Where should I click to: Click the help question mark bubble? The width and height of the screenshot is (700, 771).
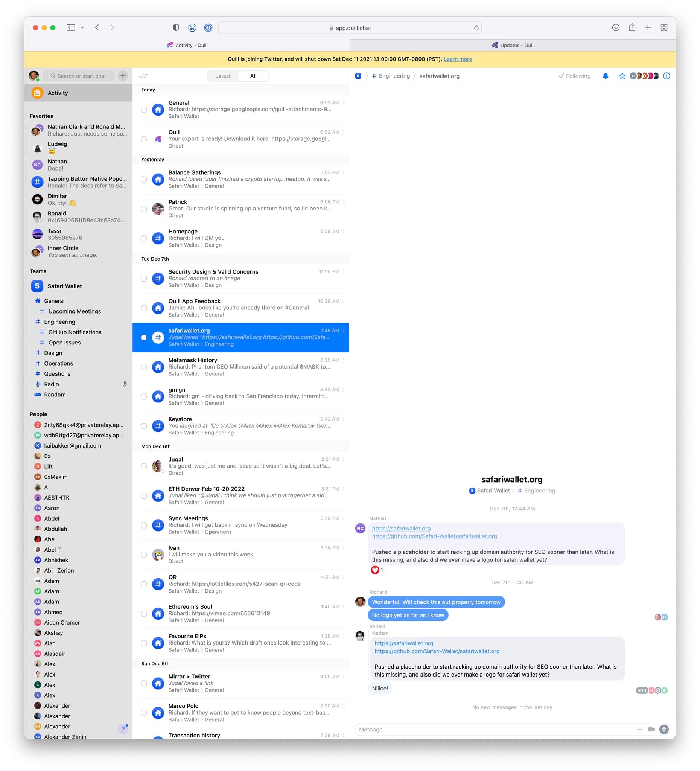(123, 729)
